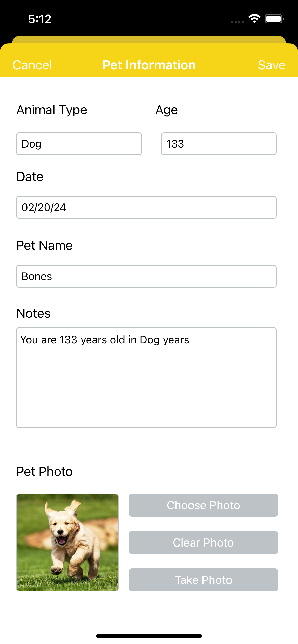The image size is (298, 644).
Task: Tap the 5:12 clock in status bar
Action: click(40, 19)
